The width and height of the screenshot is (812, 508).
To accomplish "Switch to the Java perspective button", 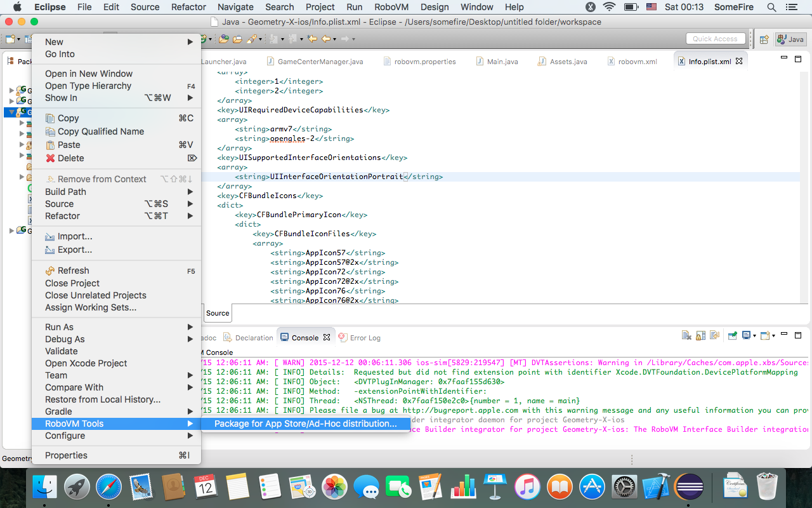I will 790,39.
